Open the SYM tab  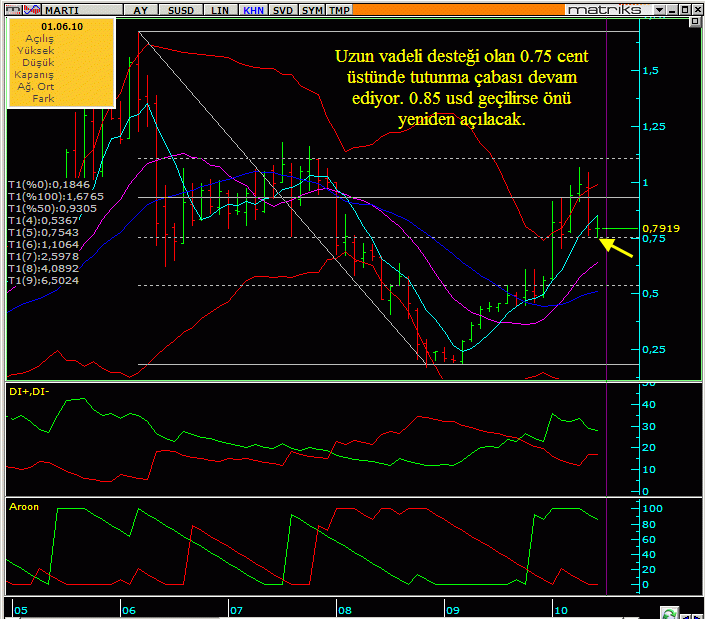[312, 9]
